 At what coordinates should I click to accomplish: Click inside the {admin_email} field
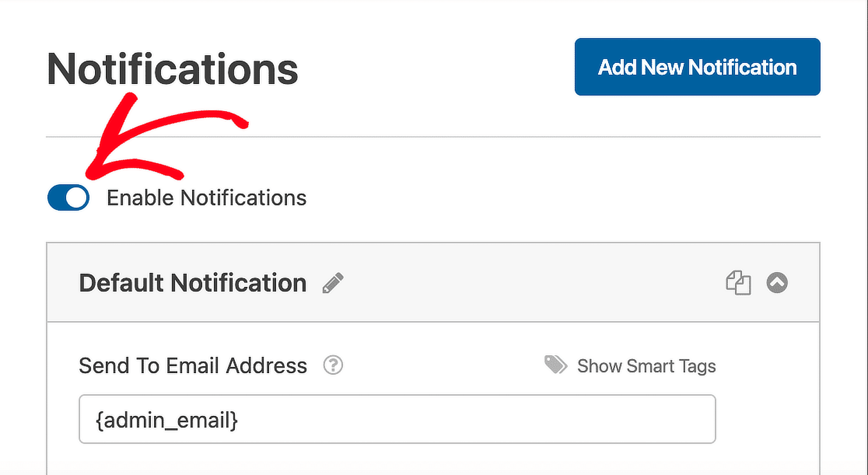click(398, 419)
